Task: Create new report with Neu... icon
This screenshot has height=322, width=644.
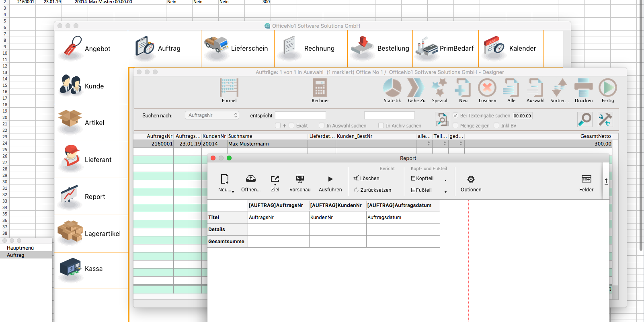Action: (x=225, y=183)
